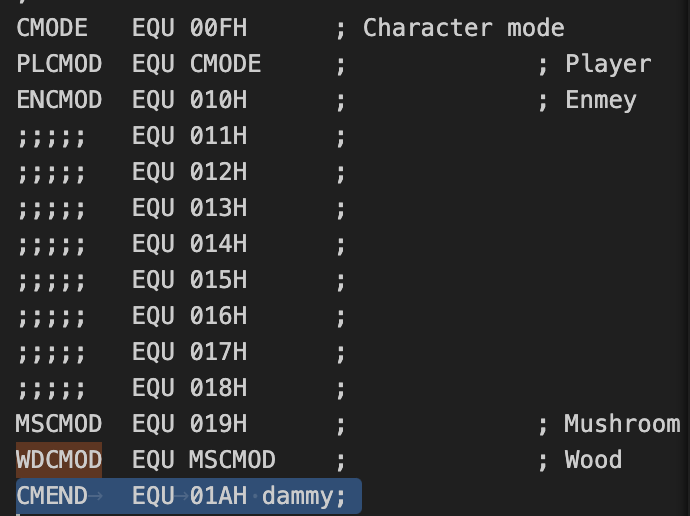Click the misspelled "Enmey" comment
Viewport: 690px width, 516px height.
tap(600, 100)
